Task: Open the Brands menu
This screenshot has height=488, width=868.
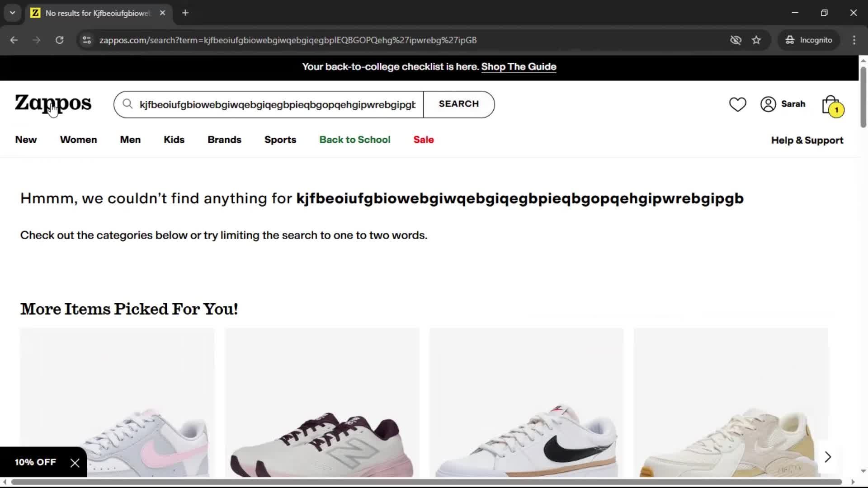Action: (x=224, y=140)
